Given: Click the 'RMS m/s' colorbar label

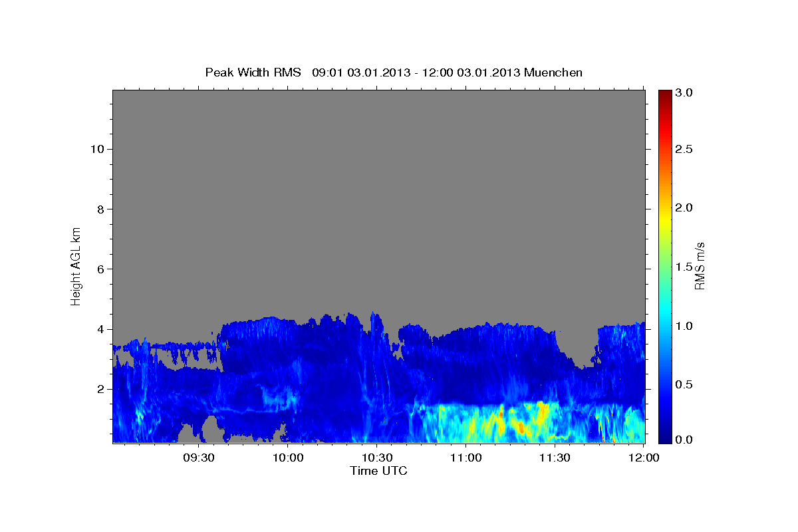Looking at the screenshot, I should click(x=700, y=266).
